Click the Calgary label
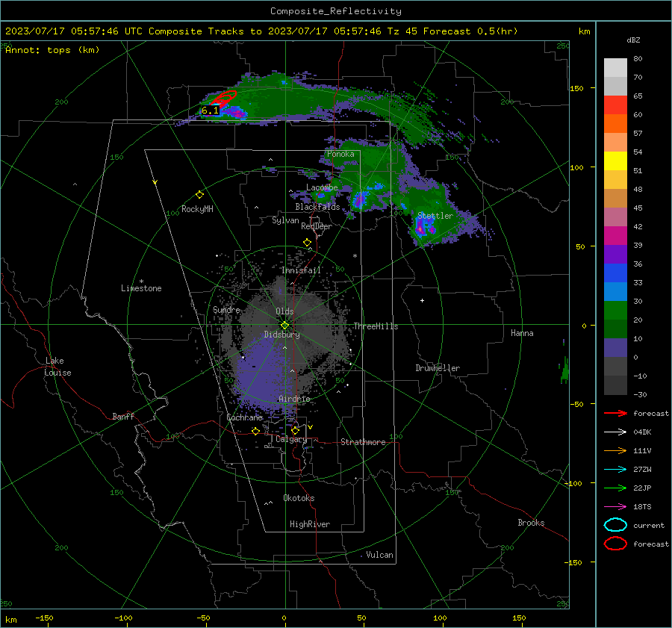672x628 pixels. coord(291,439)
